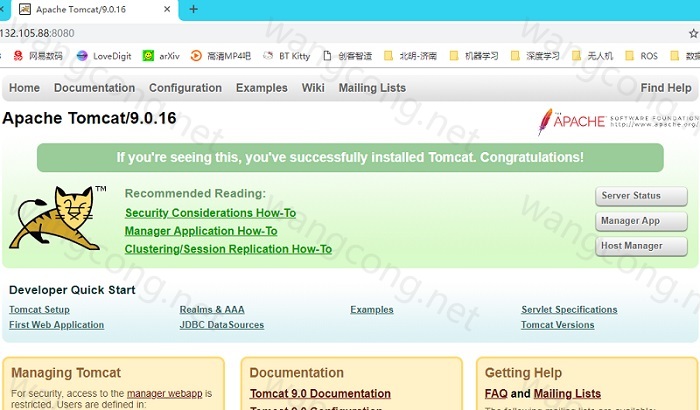Screen dimensions: 700x410
Task: Open the 机器学习 bookmark folder
Action: pyautogui.click(x=474, y=56)
